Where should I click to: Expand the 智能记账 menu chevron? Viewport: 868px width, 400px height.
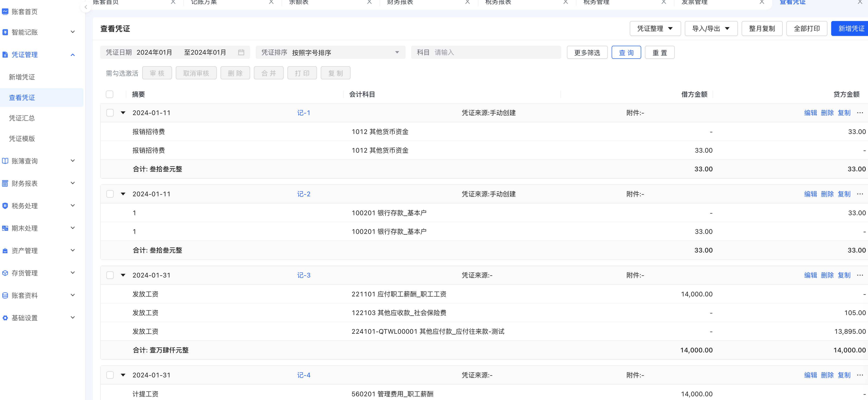[x=72, y=32]
